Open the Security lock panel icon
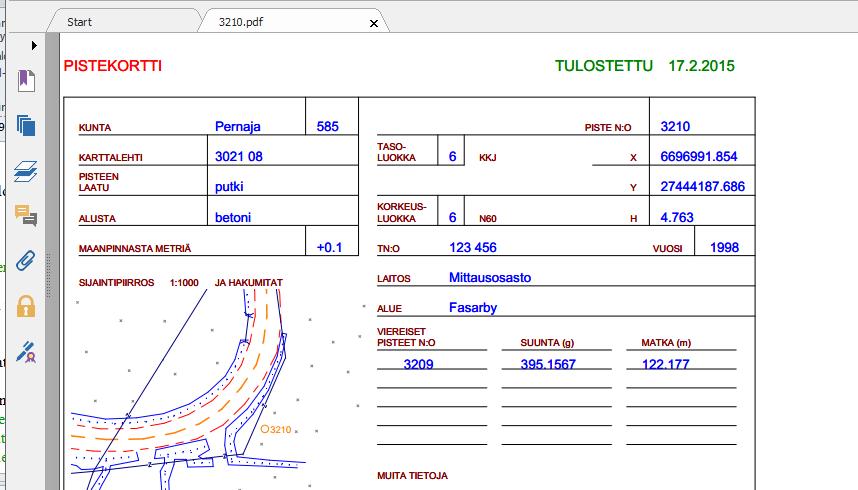The image size is (858, 490). coord(26,306)
